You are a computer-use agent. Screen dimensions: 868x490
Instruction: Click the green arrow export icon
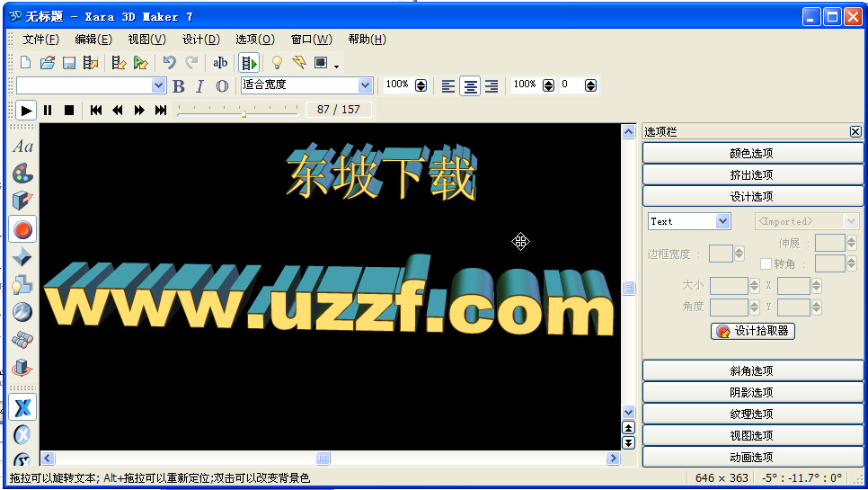click(x=140, y=63)
